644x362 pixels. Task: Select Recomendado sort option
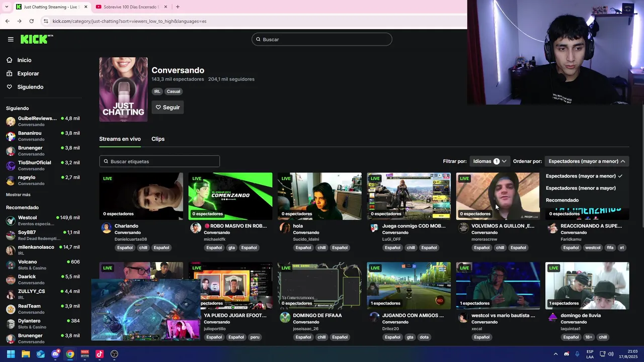pyautogui.click(x=562, y=200)
